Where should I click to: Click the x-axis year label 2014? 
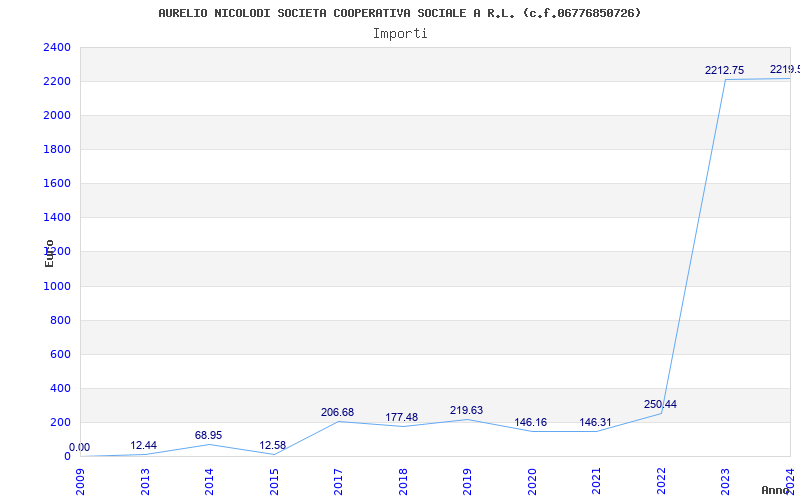209,482
